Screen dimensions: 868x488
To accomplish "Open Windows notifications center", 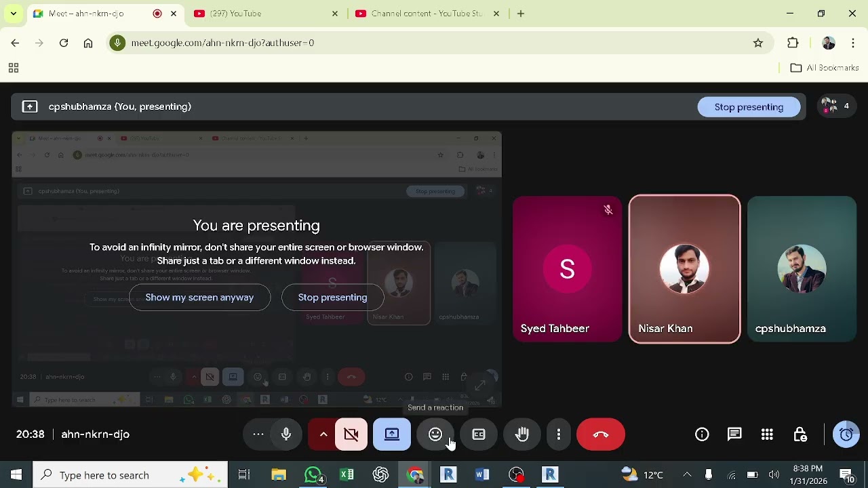I will click(847, 475).
